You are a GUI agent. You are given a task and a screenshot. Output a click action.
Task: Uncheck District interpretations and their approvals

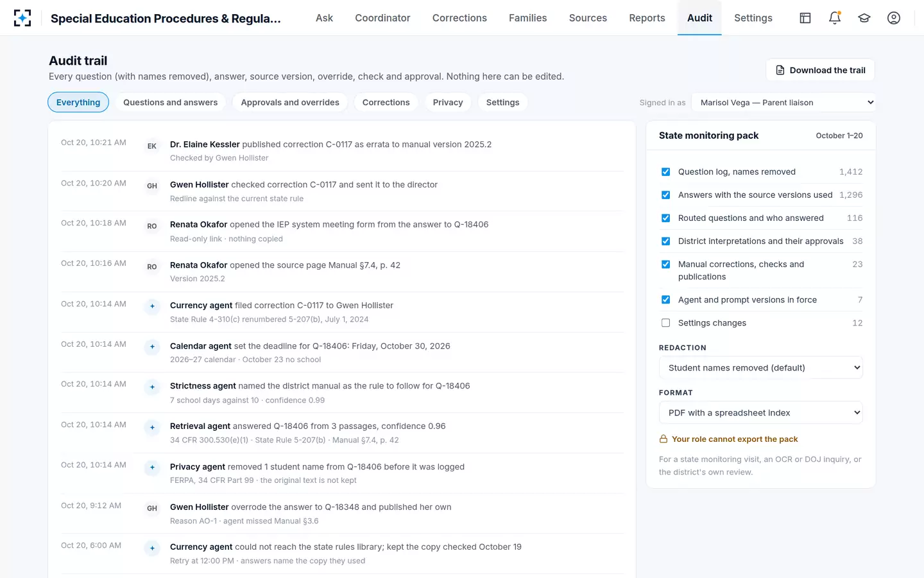click(x=665, y=241)
